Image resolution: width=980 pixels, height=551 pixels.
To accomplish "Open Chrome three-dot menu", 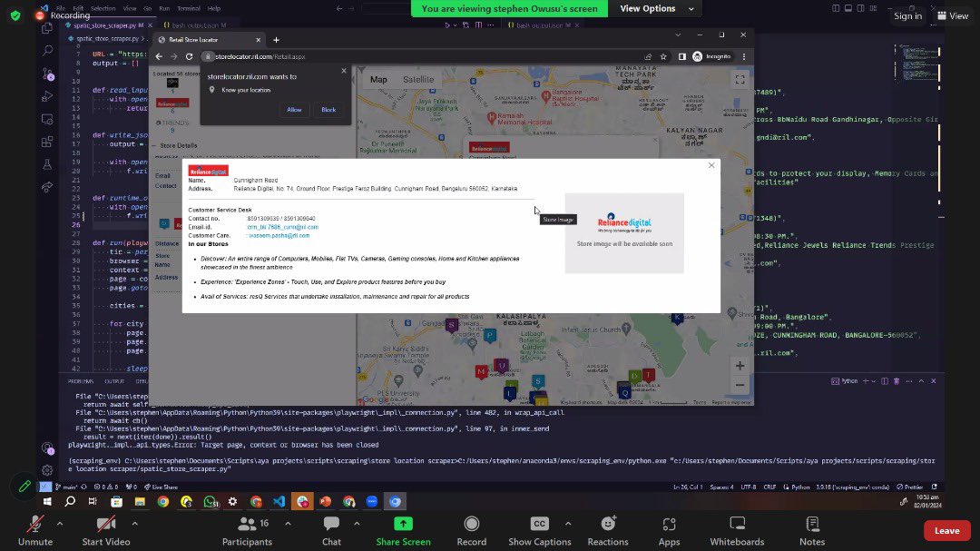I will click(x=744, y=56).
